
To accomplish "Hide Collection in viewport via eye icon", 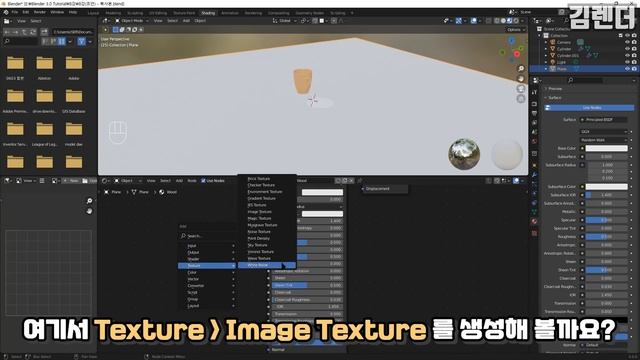I will point(627,36).
